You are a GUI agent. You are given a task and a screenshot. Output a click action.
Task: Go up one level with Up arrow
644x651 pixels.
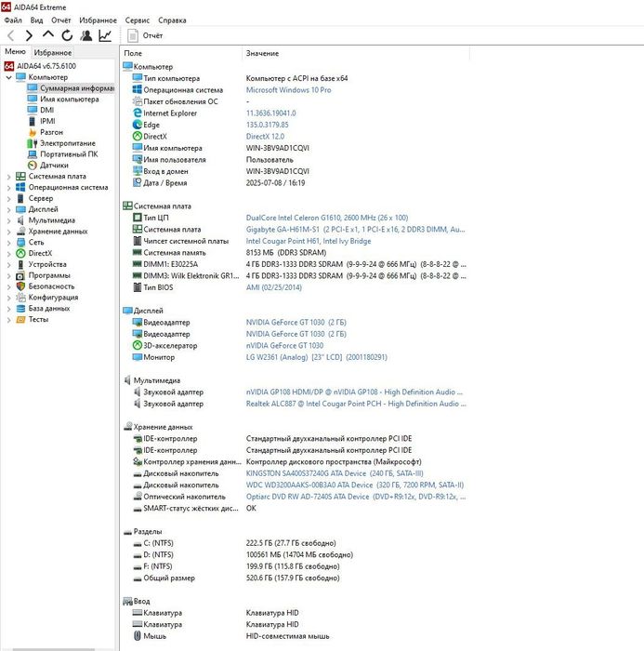(48, 35)
